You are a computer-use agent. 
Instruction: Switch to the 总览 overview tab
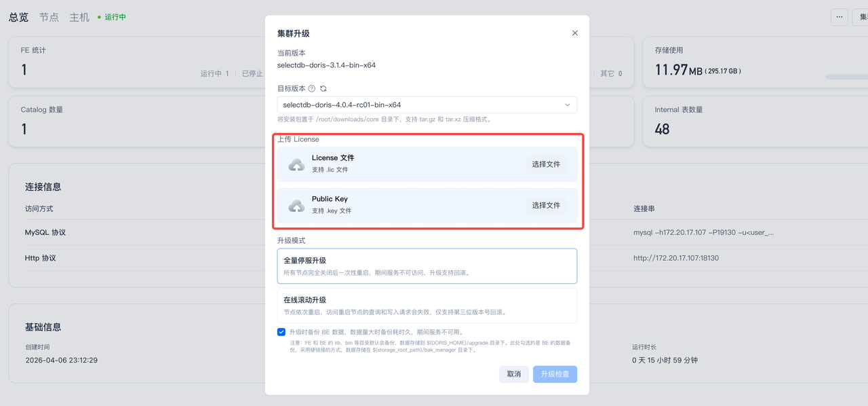(x=18, y=17)
